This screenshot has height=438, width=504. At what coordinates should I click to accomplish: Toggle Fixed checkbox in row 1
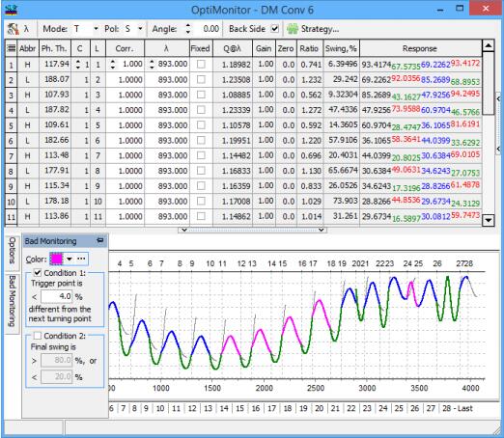(201, 65)
